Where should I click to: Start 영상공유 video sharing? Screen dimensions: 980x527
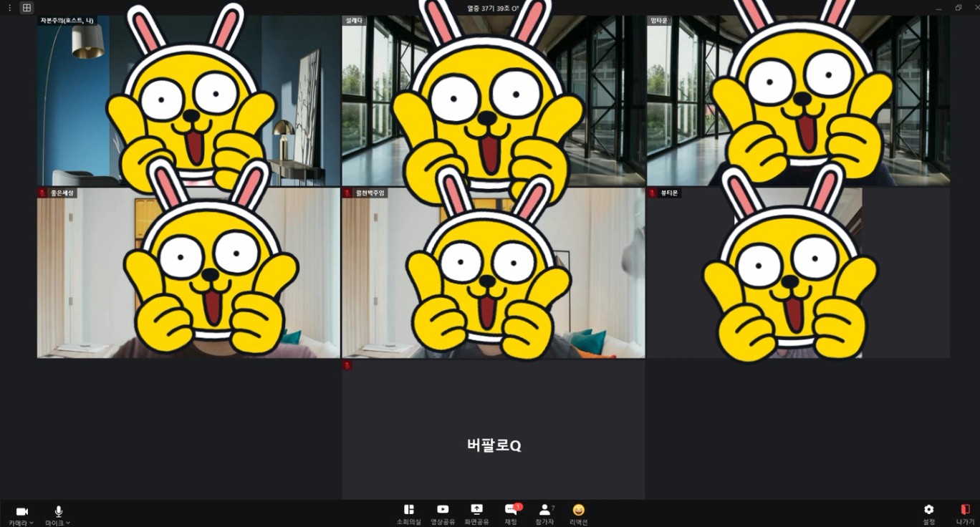(x=443, y=510)
